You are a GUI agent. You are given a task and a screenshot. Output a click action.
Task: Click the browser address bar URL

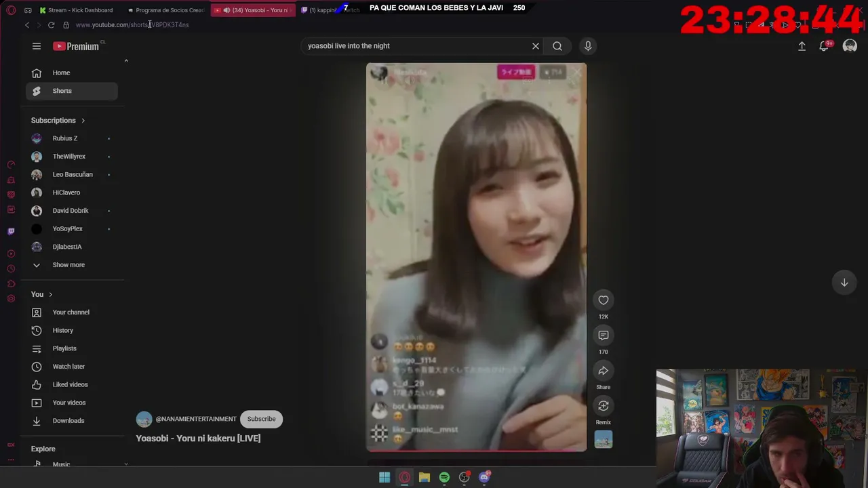click(x=132, y=25)
